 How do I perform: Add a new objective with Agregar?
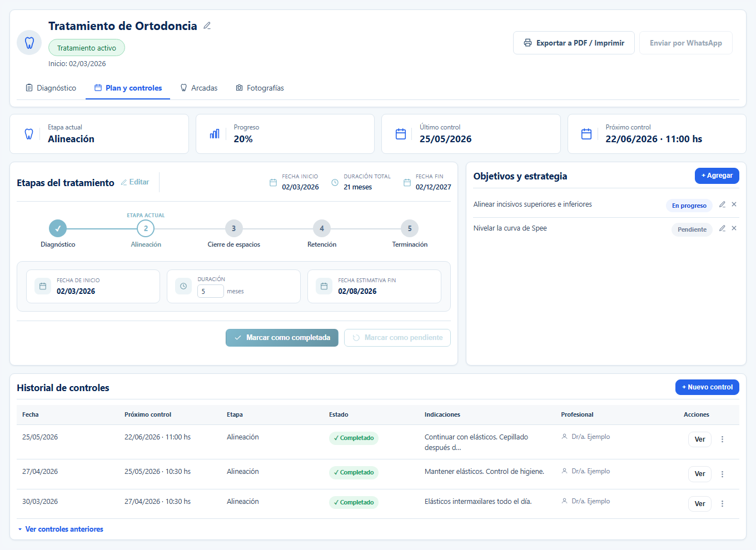(x=717, y=176)
